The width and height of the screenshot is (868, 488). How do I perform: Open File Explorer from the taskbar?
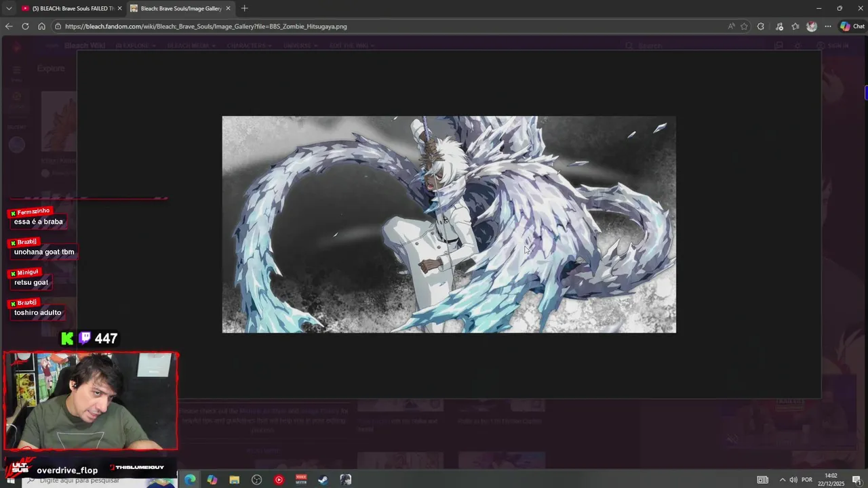[x=235, y=480]
